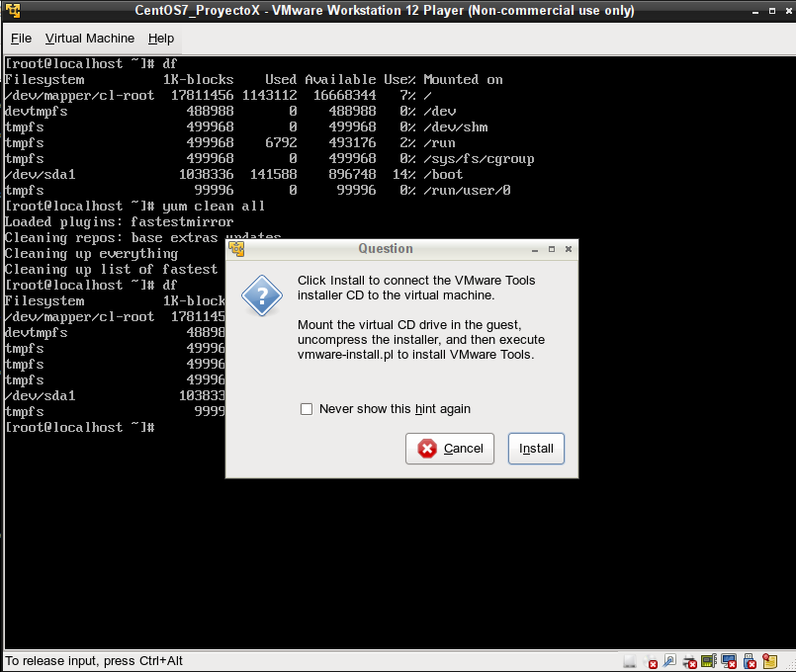Check 'Never show this hint again'

307,409
